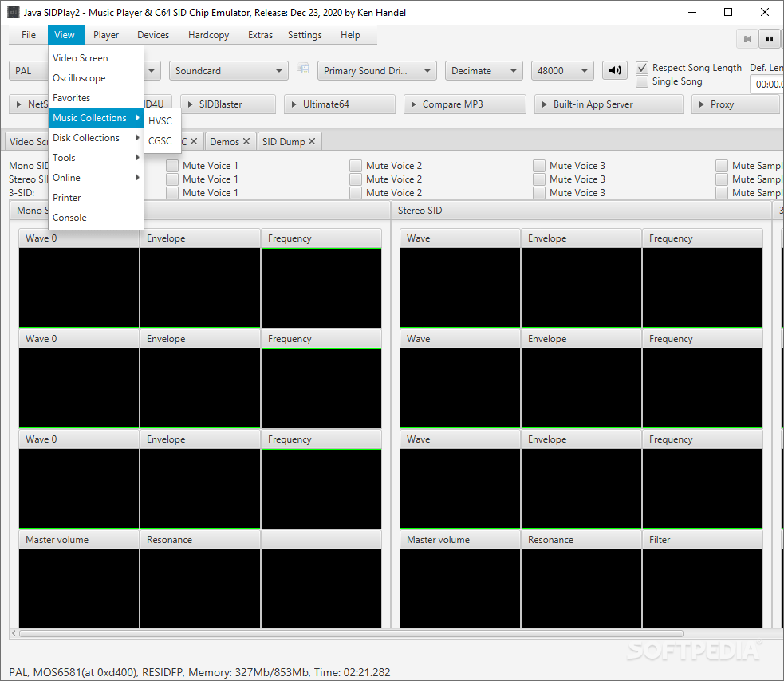Expand the Ultimate64 section

[x=340, y=104]
